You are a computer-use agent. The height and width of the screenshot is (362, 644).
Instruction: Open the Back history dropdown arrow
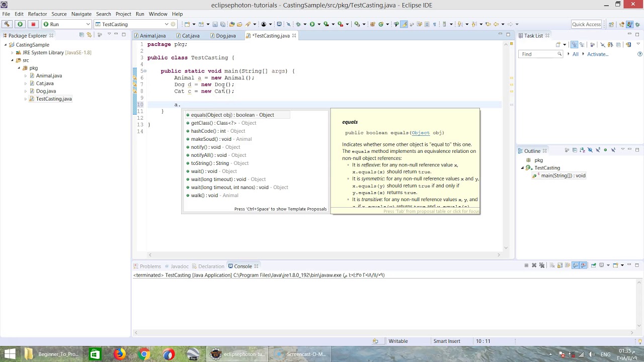tap(503, 24)
